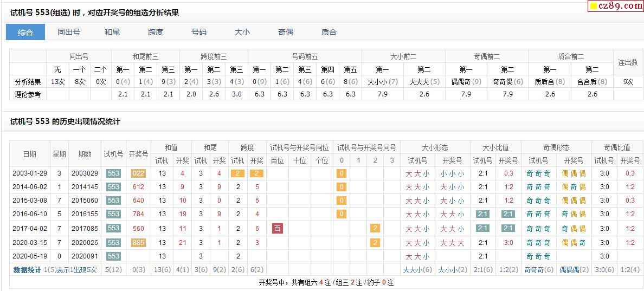Click the 偶偶奇(9) analysis result

click(x=466, y=82)
